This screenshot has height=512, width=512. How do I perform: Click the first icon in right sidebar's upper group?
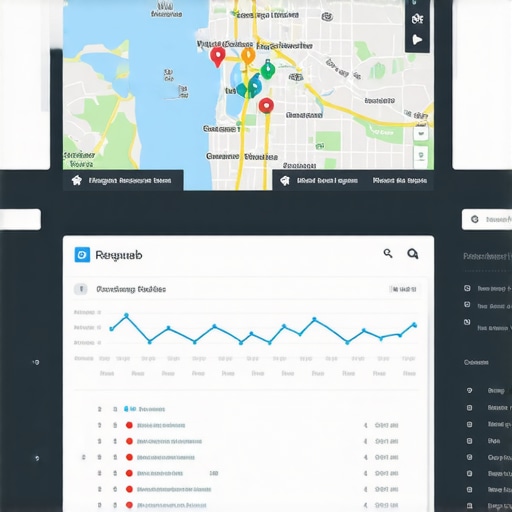pos(467,288)
